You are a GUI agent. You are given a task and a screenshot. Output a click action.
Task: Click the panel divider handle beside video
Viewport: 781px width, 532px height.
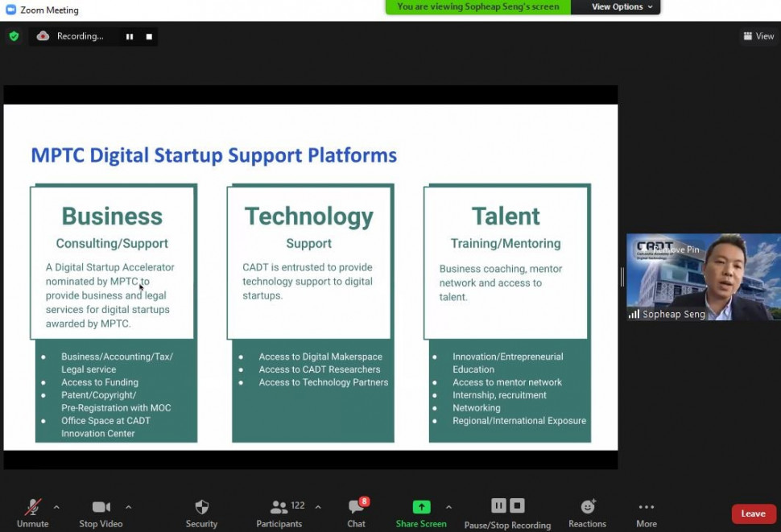tap(622, 277)
